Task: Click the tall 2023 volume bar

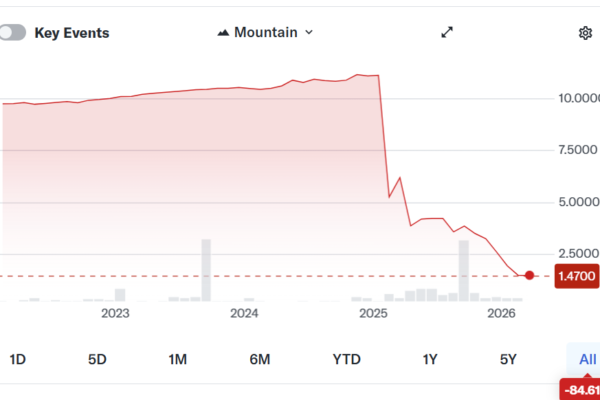Action: tap(206, 269)
